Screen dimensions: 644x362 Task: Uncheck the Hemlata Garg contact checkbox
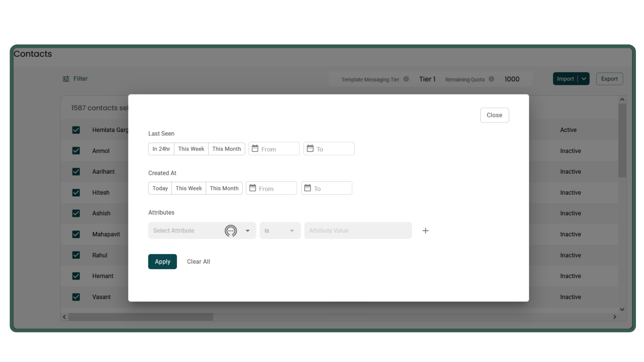[x=76, y=130]
